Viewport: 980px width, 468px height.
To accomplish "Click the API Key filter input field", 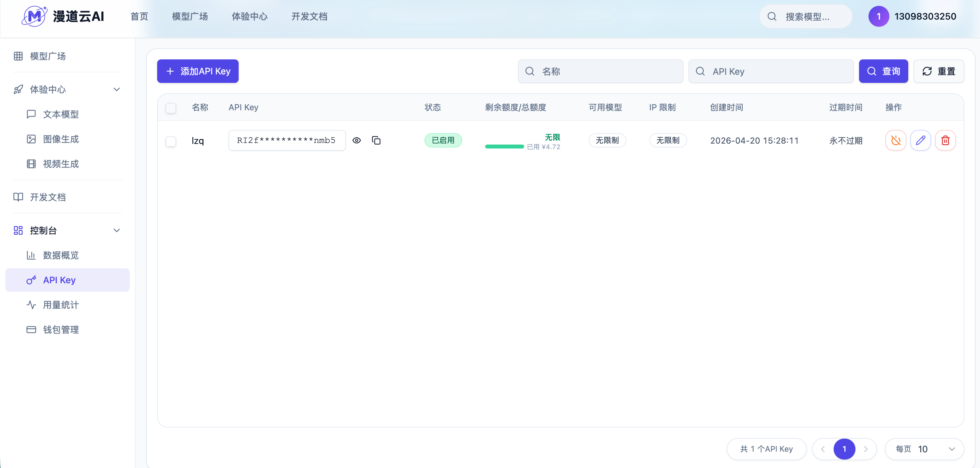I will 771,71.
